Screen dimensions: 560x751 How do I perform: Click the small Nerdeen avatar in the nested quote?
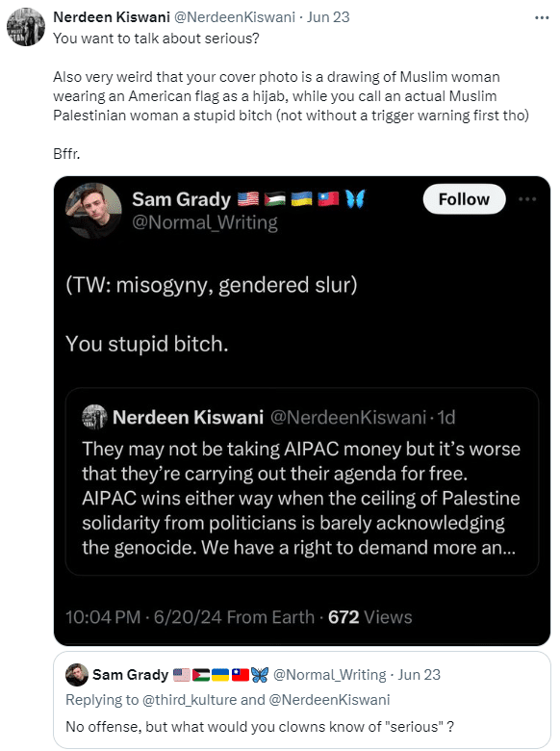[x=94, y=417]
